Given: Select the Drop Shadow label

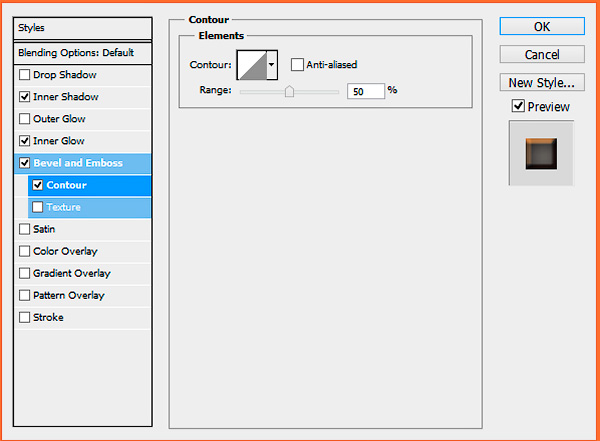Looking at the screenshot, I should (x=65, y=75).
